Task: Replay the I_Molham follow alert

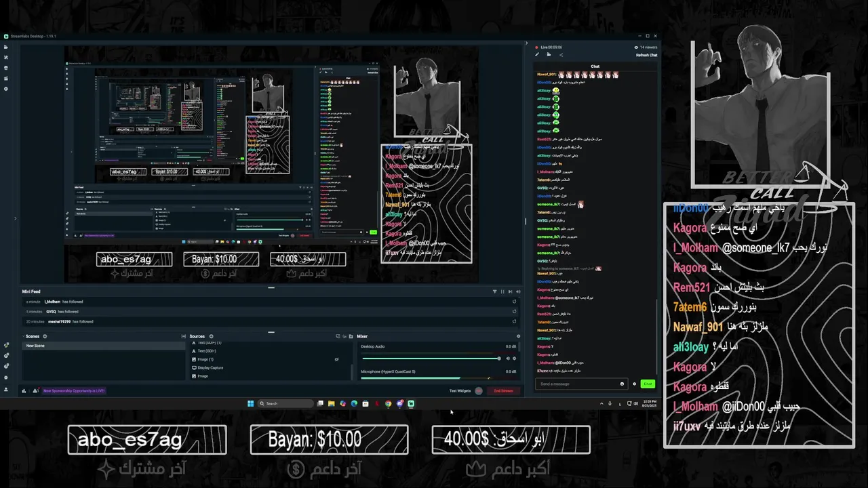Action: (x=514, y=302)
